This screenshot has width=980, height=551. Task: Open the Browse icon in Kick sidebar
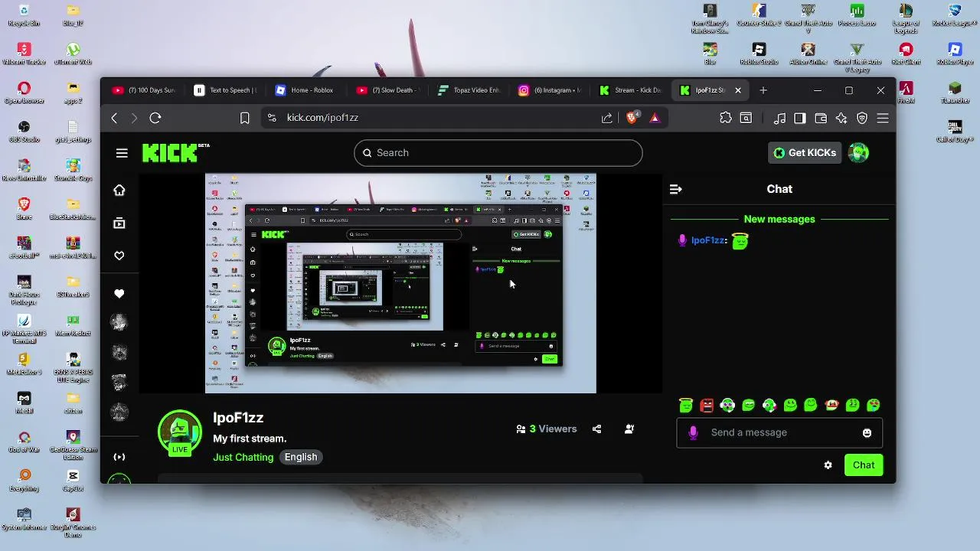(119, 223)
